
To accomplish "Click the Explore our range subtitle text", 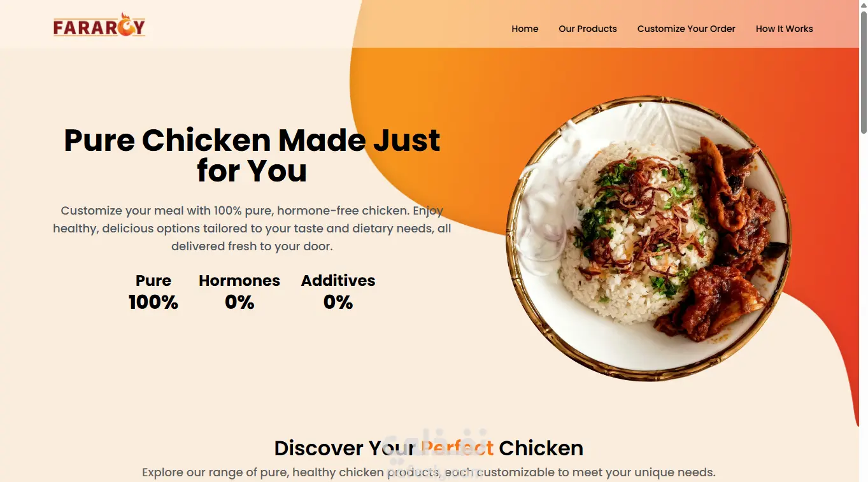I will tap(429, 472).
